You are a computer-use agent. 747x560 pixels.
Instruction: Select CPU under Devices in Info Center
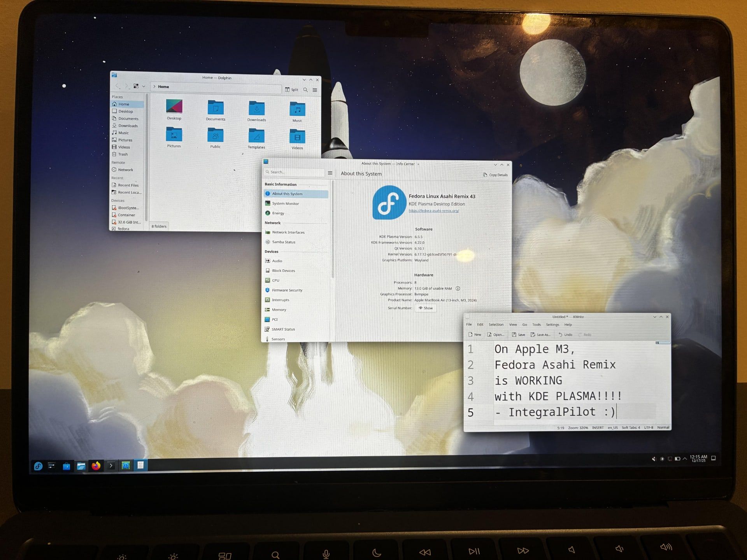coord(275,280)
